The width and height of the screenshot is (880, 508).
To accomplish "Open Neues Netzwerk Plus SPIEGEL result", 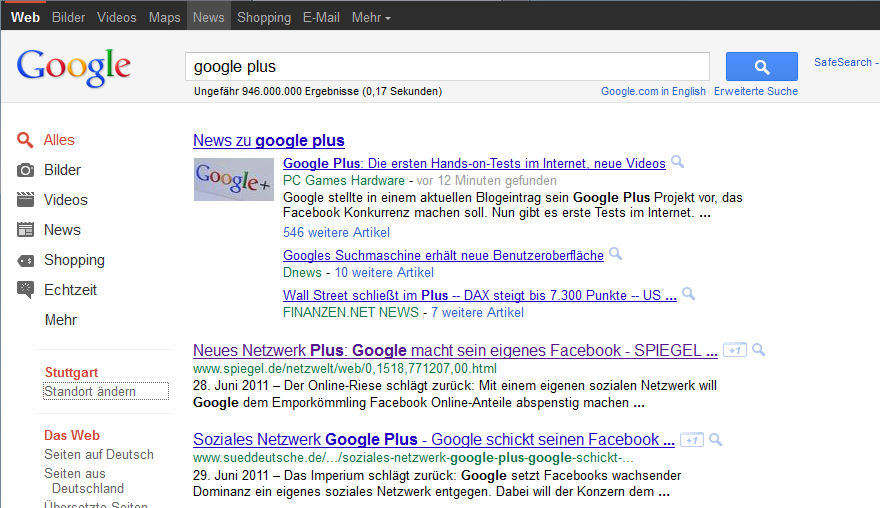I will (x=455, y=350).
